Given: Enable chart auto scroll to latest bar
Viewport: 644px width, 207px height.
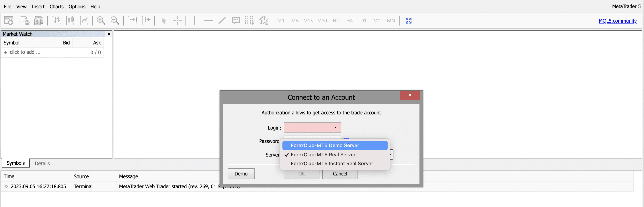Looking at the screenshot, I should [132, 21].
